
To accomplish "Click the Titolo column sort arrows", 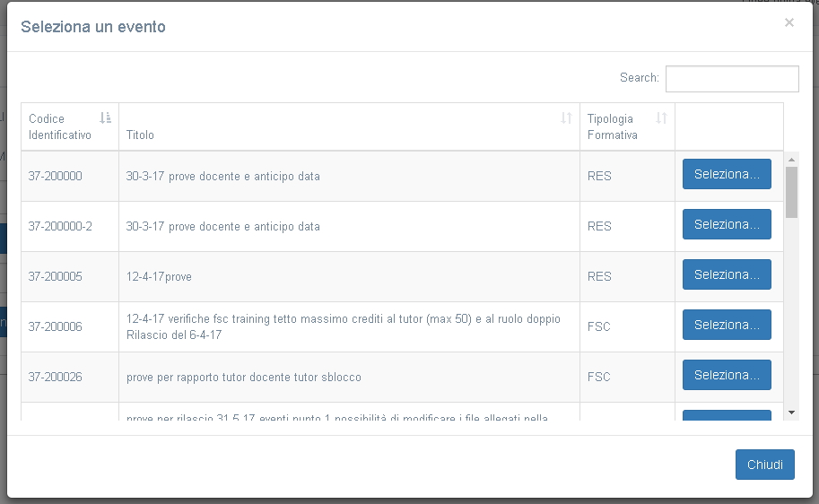I will coord(566,117).
